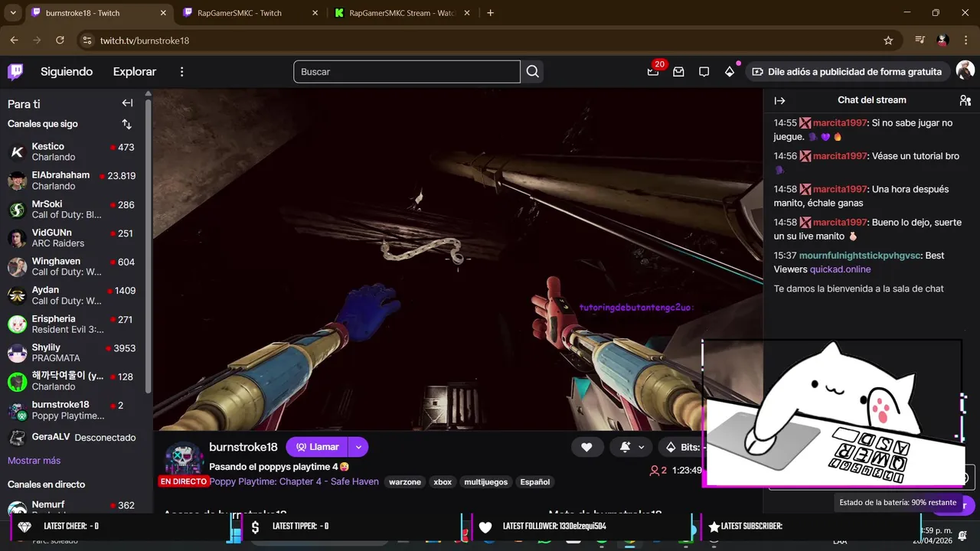Click the ad-free promotion button
The width and height of the screenshot is (980, 551).
coord(847,71)
